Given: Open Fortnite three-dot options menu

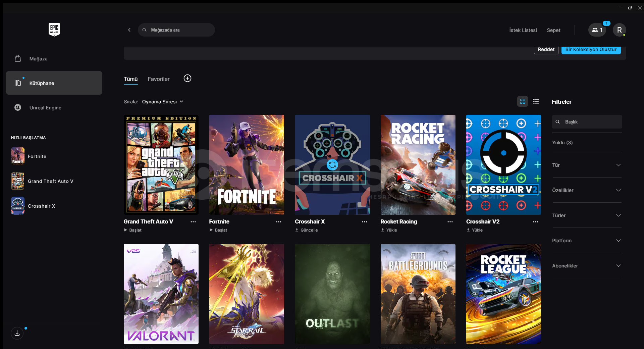Looking at the screenshot, I should pyautogui.click(x=279, y=222).
